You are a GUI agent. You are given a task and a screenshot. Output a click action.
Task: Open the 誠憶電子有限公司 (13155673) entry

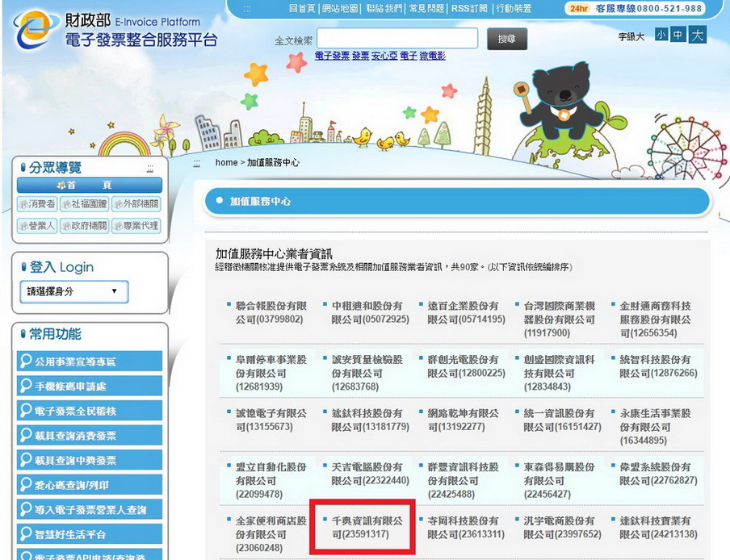271,420
